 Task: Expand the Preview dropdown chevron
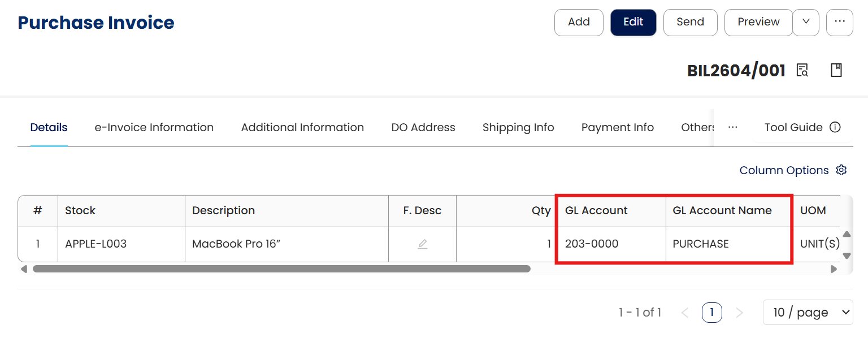806,22
